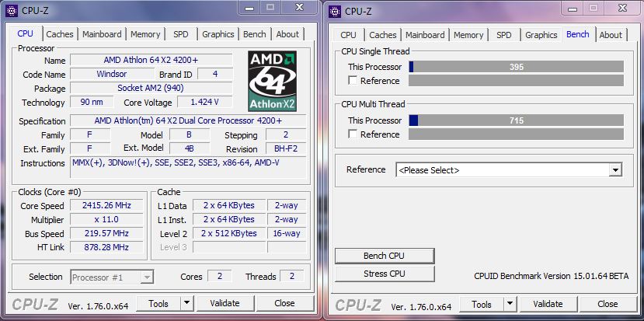Click Instructions field listing MMX(+)
Screen dimensions: 644x321
(188, 167)
